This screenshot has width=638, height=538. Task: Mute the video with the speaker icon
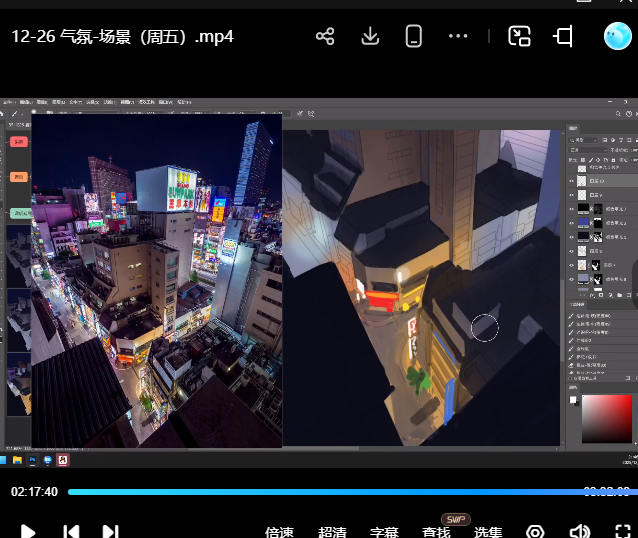pos(579,532)
